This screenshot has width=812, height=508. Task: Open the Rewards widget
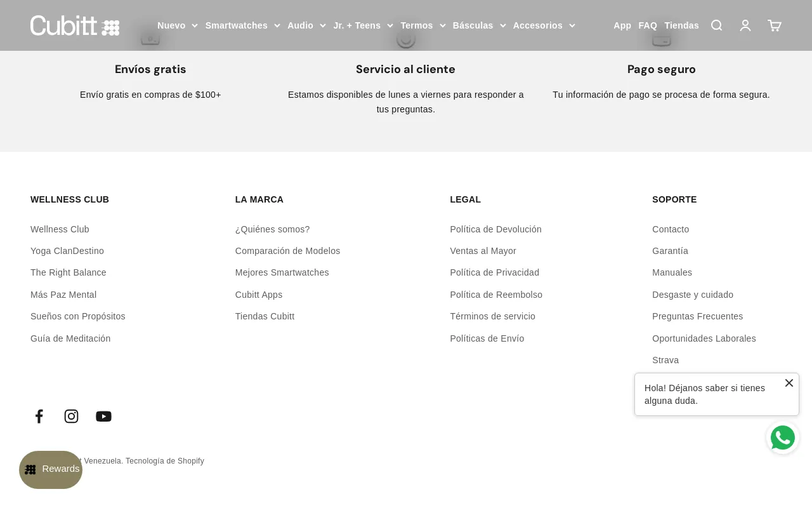(x=51, y=469)
